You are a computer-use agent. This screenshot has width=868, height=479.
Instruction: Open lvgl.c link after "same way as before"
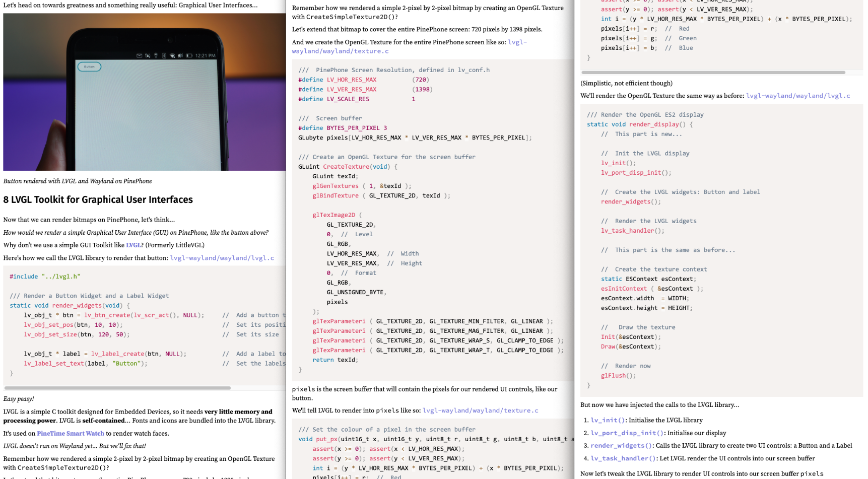point(797,96)
